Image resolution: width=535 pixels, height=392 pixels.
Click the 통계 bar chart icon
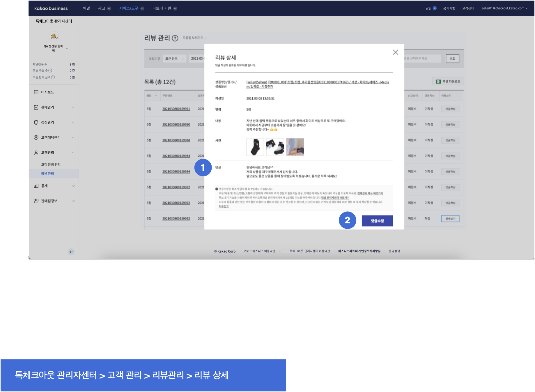[36, 186]
